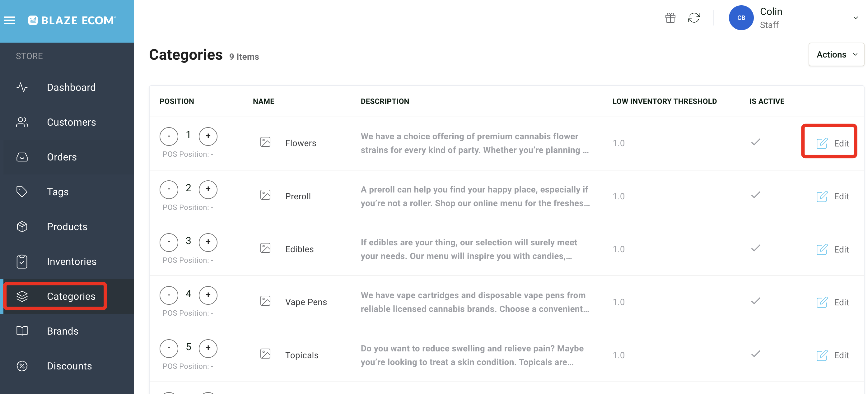Toggle the Edibles active checkmark
Viewport: 868px width, 394px height.
pos(755,248)
